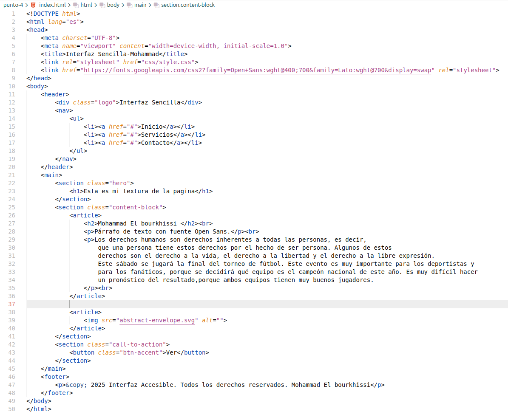Screen dimensions: 508x420
Task: Click the body element symbol icon in breadcrumb
Action: click(x=102, y=5)
